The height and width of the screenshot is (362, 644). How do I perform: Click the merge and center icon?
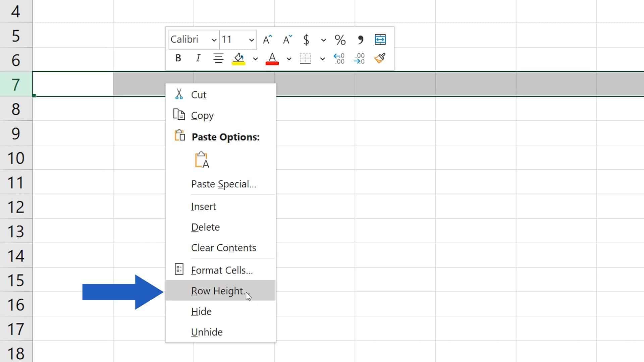(380, 39)
